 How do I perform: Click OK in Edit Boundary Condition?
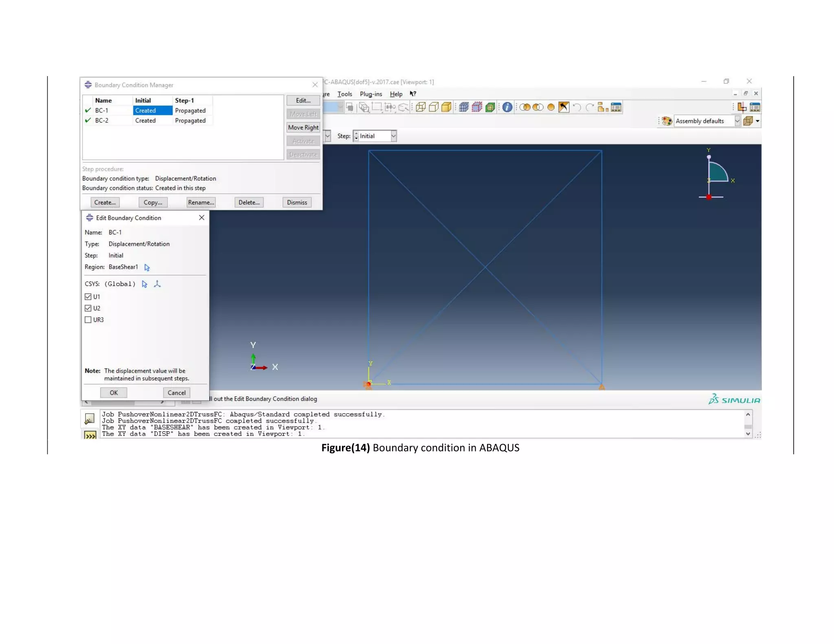(x=114, y=392)
